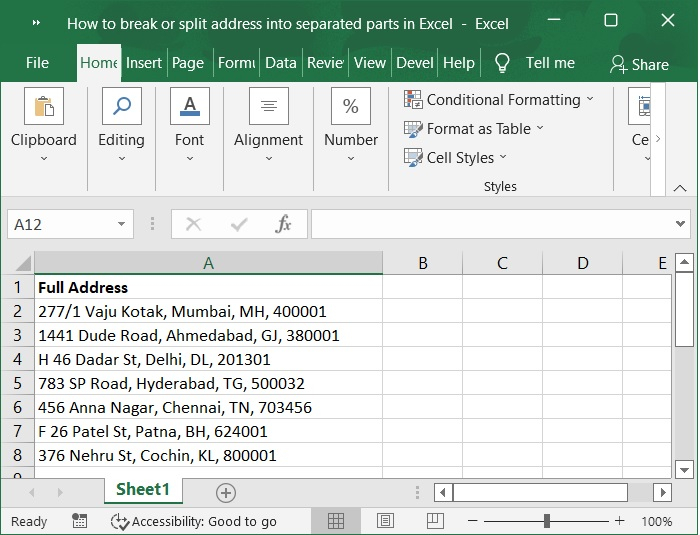The image size is (700, 535).
Task: Click the Tell me lightbulb icon
Action: pyautogui.click(x=502, y=63)
